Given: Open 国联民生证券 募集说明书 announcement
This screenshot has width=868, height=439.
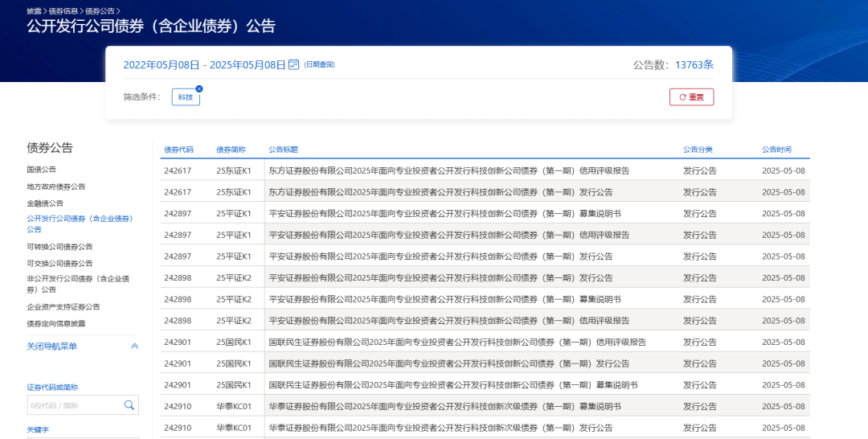Looking at the screenshot, I should pyautogui.click(x=452, y=385).
